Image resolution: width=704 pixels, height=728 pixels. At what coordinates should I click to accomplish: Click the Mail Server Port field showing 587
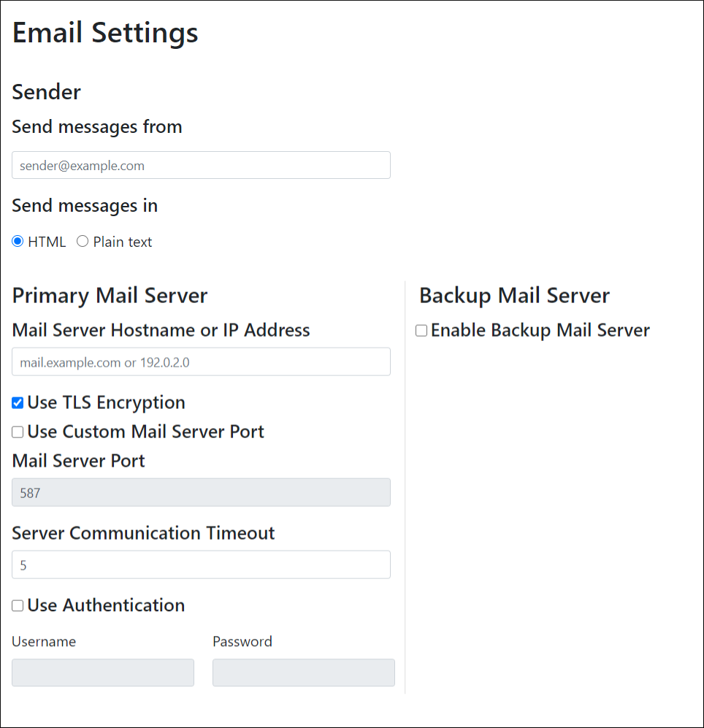[201, 492]
